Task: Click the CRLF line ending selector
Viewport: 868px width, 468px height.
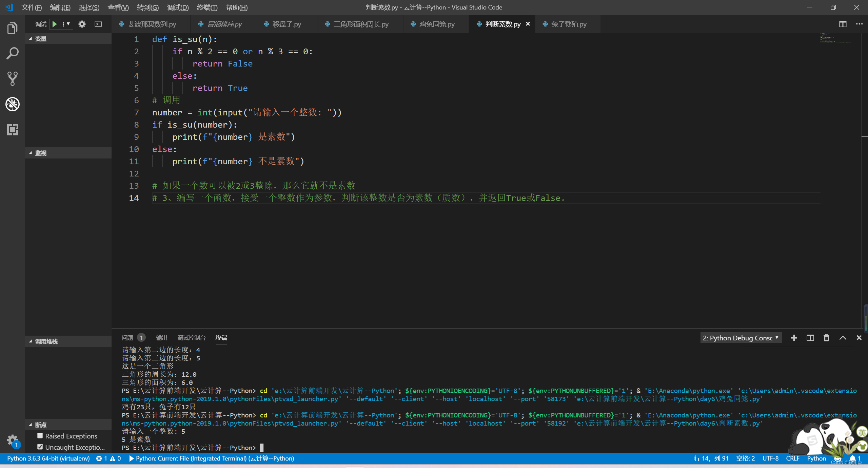Action: 792,458
